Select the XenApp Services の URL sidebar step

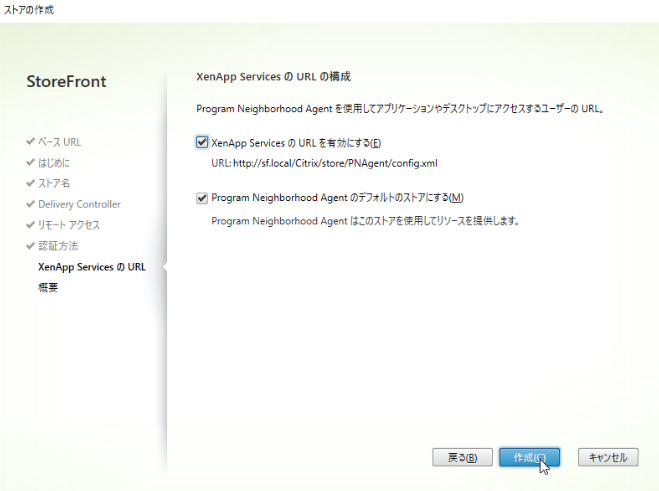click(x=92, y=267)
